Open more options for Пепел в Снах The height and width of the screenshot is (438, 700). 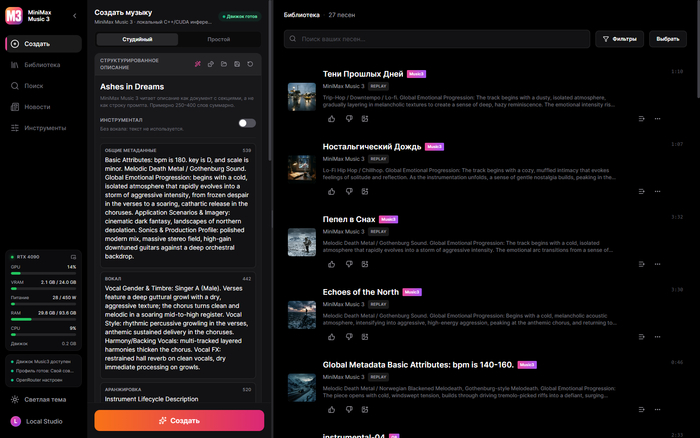pyautogui.click(x=657, y=264)
